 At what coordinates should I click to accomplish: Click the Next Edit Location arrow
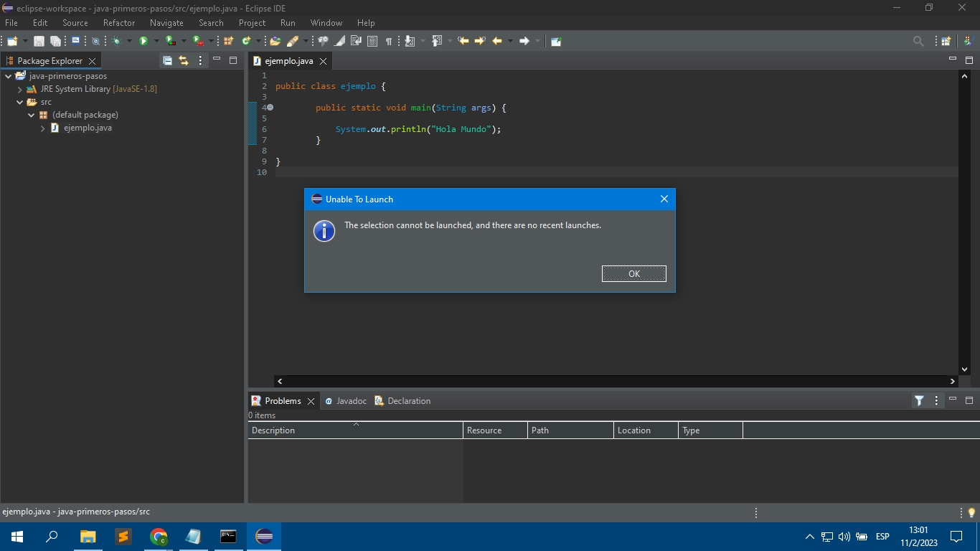pyautogui.click(x=480, y=41)
